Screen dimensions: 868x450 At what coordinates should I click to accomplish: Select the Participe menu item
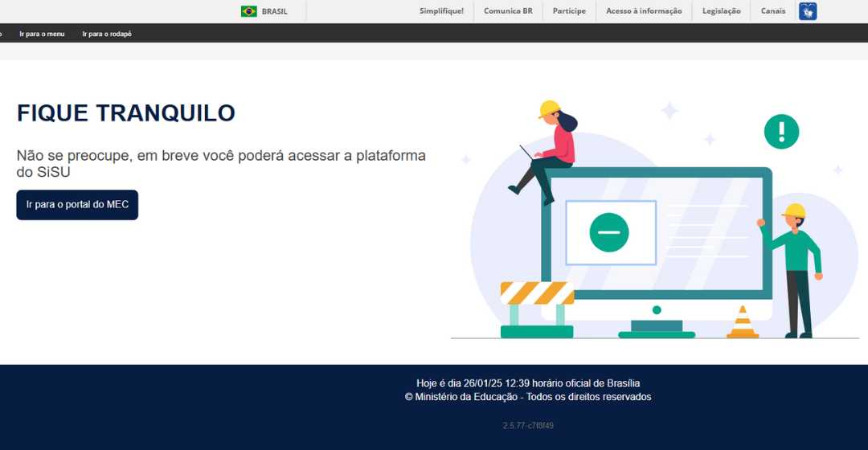pyautogui.click(x=569, y=11)
